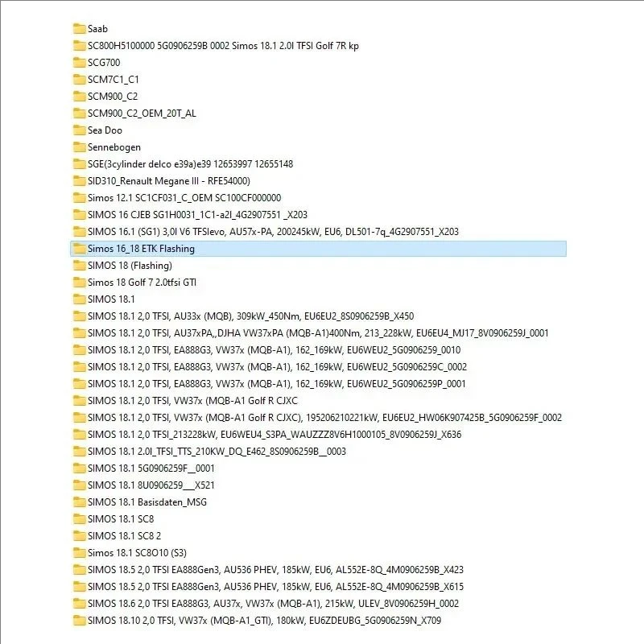This screenshot has width=644, height=644.
Task: Click the folder icon beside SCG700
Action: (79, 63)
